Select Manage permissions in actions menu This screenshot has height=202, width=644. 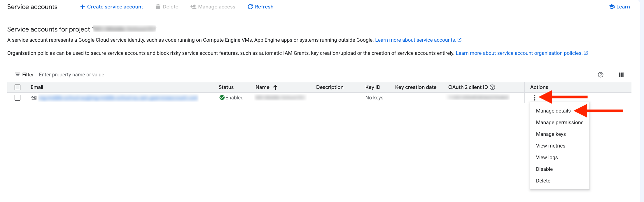(559, 122)
